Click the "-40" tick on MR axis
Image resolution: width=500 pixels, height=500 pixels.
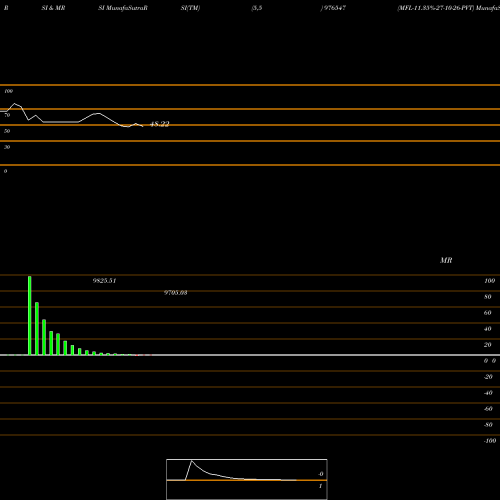click(488, 393)
